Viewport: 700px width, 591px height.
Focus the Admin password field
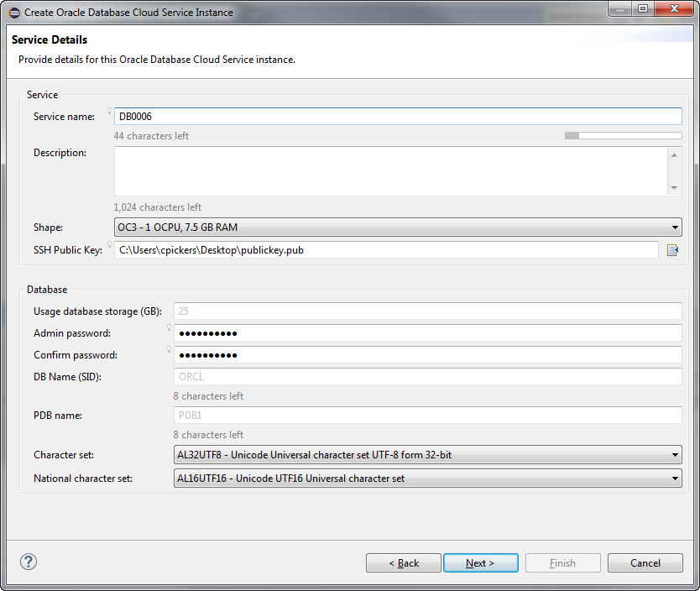(x=428, y=333)
